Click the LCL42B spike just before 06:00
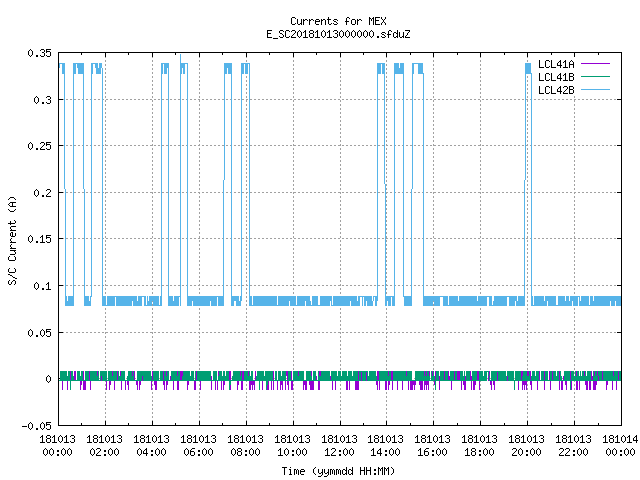 coord(180,59)
